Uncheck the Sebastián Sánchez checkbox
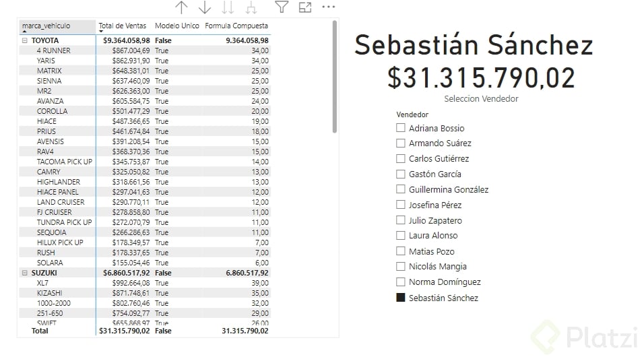 (x=401, y=298)
